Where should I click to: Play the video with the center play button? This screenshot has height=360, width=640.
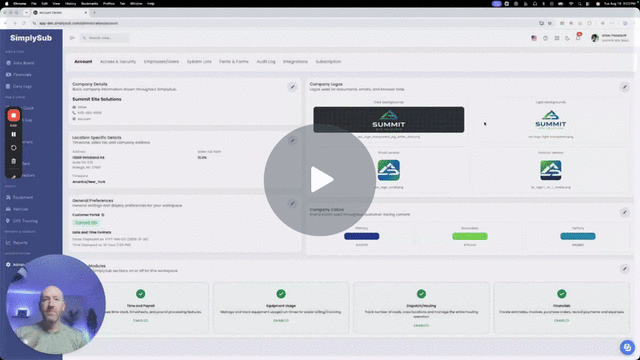[320, 180]
